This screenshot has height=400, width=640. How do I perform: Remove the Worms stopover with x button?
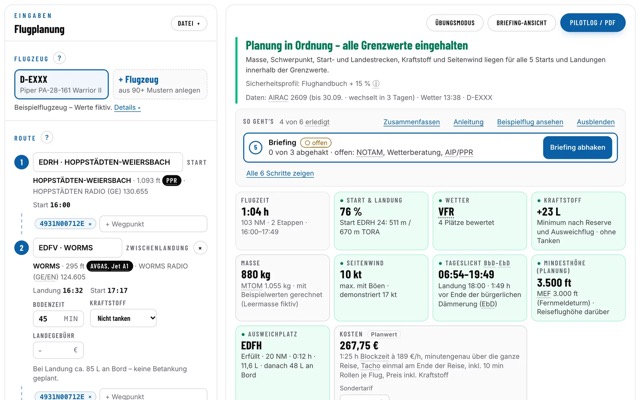(200, 248)
